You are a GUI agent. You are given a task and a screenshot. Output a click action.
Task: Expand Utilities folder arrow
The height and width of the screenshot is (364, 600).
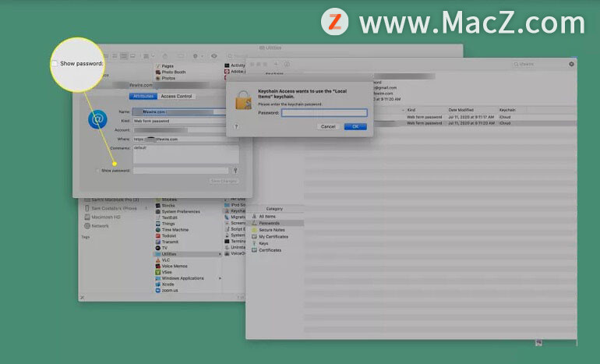coord(220,254)
